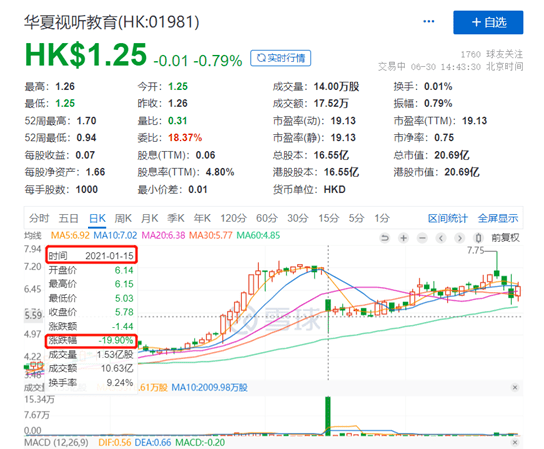Click the tall green volume bar
The image size is (544, 449).
point(328,416)
